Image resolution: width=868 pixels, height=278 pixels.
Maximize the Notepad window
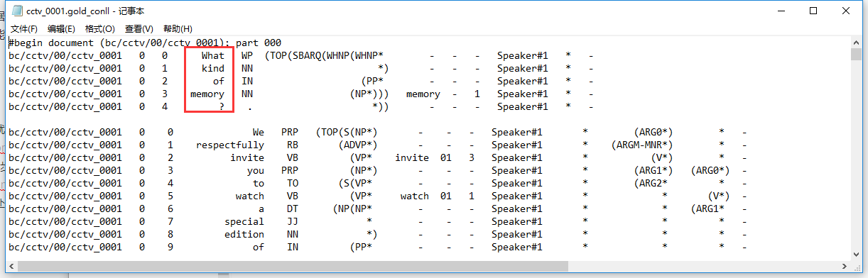[814, 11]
